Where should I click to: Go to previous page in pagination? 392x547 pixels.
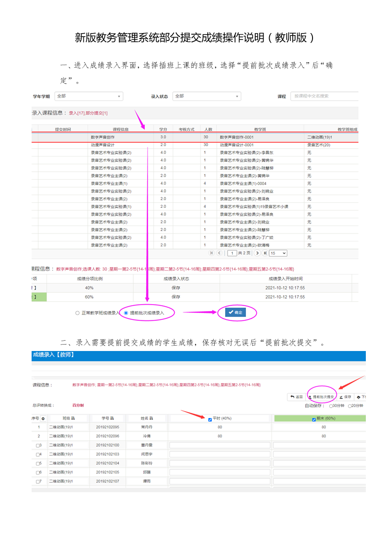click(x=219, y=253)
